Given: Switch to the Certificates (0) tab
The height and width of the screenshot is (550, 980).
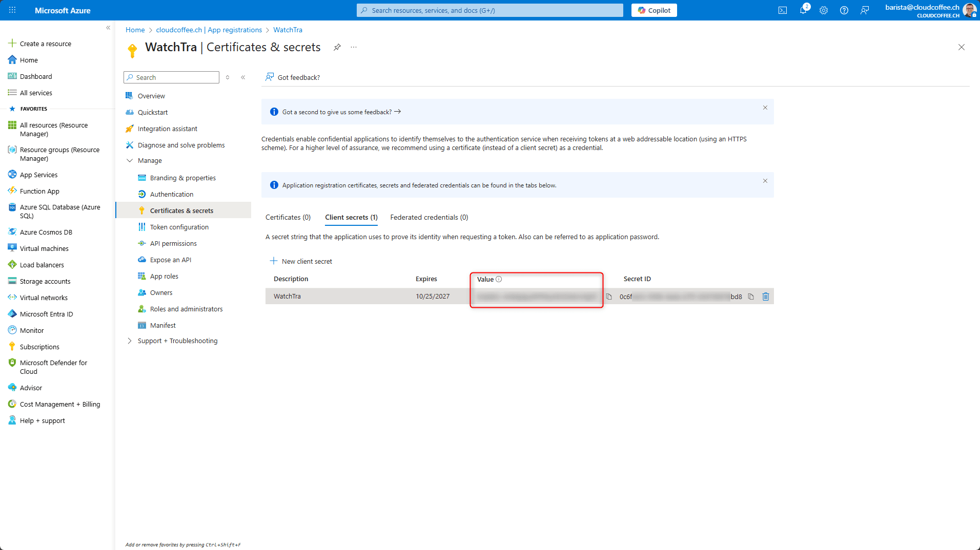Looking at the screenshot, I should point(288,217).
